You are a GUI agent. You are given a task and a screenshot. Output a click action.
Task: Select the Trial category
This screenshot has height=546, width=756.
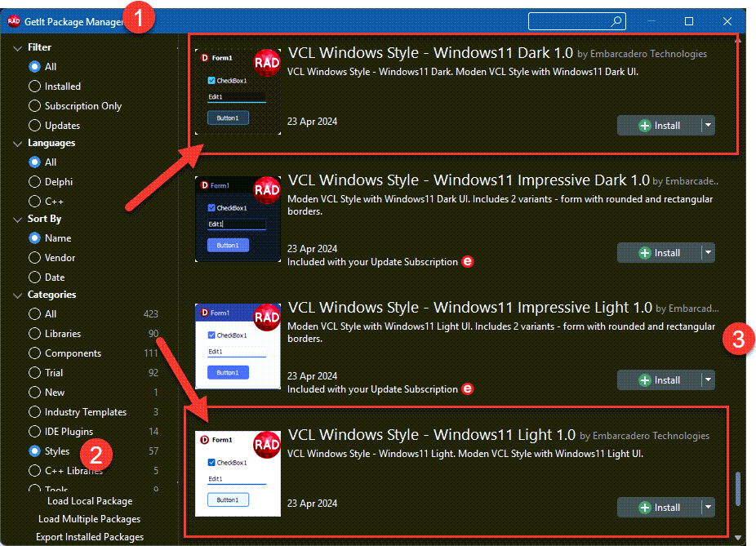34,372
